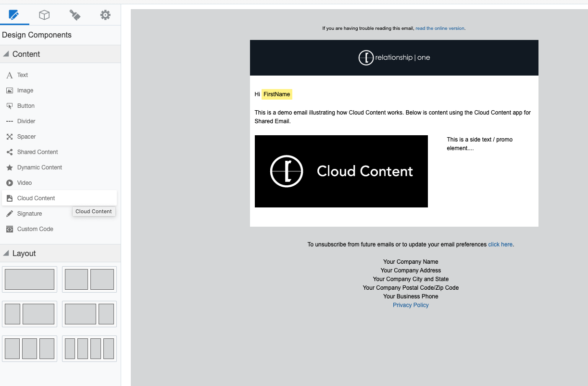This screenshot has height=386, width=588.
Task: Click 'Your Company Name' footer text
Action: pos(411,262)
